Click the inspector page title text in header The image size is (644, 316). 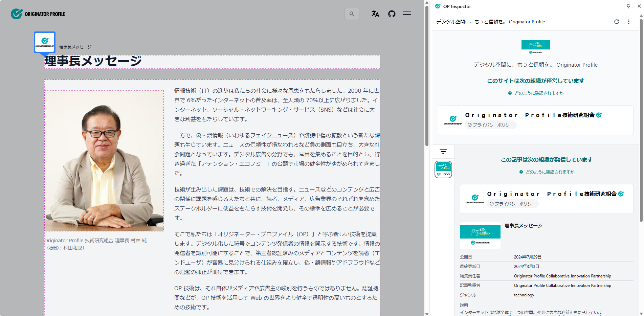click(x=491, y=22)
